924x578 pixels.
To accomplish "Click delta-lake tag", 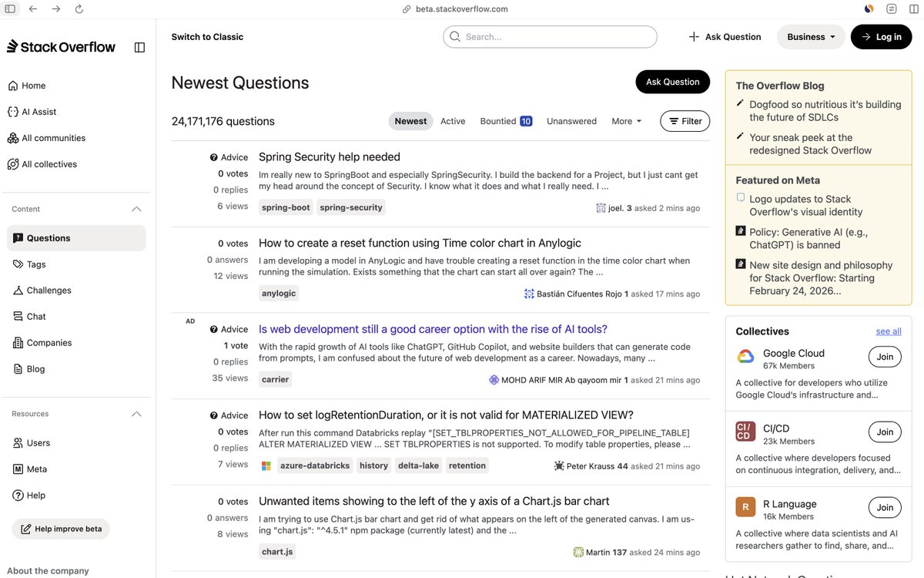I will coord(418,465).
